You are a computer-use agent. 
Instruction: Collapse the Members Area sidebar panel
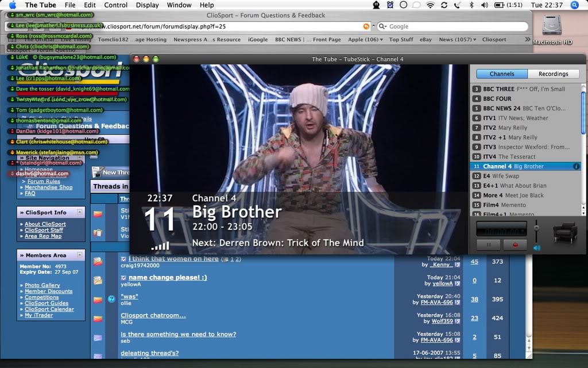point(80,255)
